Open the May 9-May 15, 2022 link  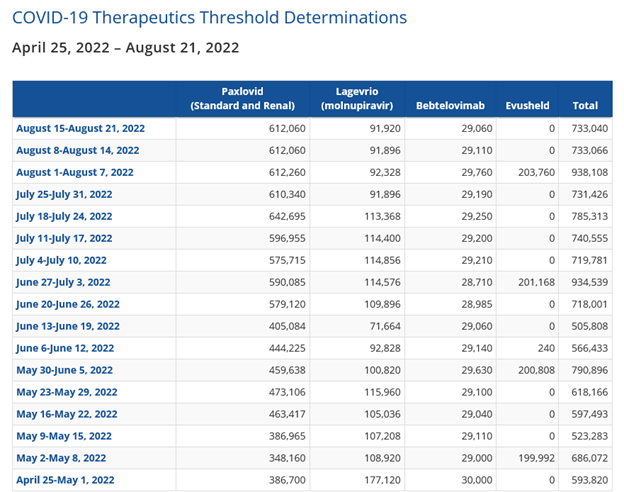pos(62,436)
